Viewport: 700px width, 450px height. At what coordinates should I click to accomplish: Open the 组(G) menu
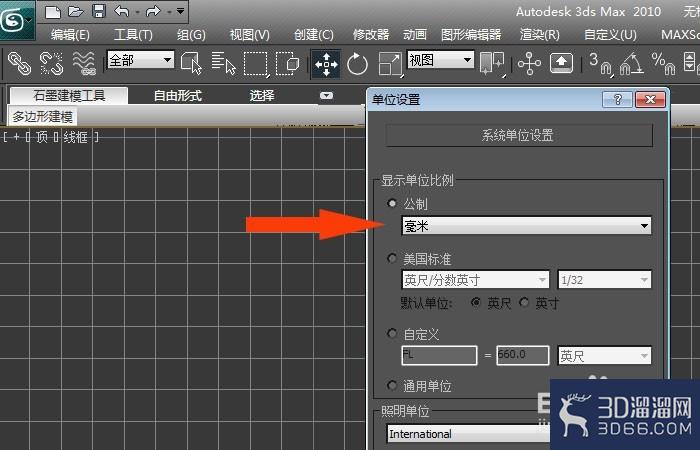[x=191, y=34]
